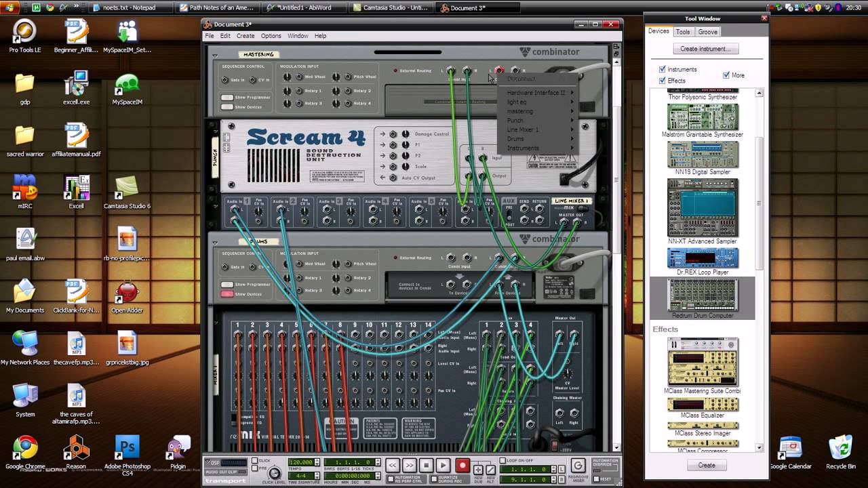The width and height of the screenshot is (868, 488).
Task: Click the red Record button
Action: pos(462,465)
